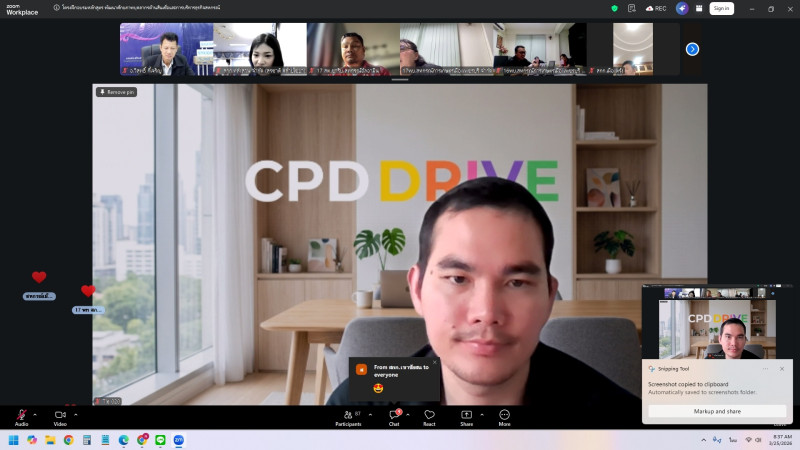
Task: Open the Chat panel
Action: pyautogui.click(x=394, y=415)
